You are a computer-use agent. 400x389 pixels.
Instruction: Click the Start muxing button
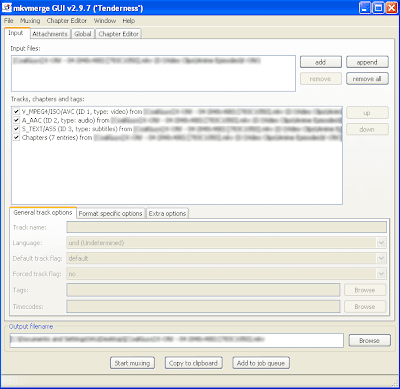(132, 363)
